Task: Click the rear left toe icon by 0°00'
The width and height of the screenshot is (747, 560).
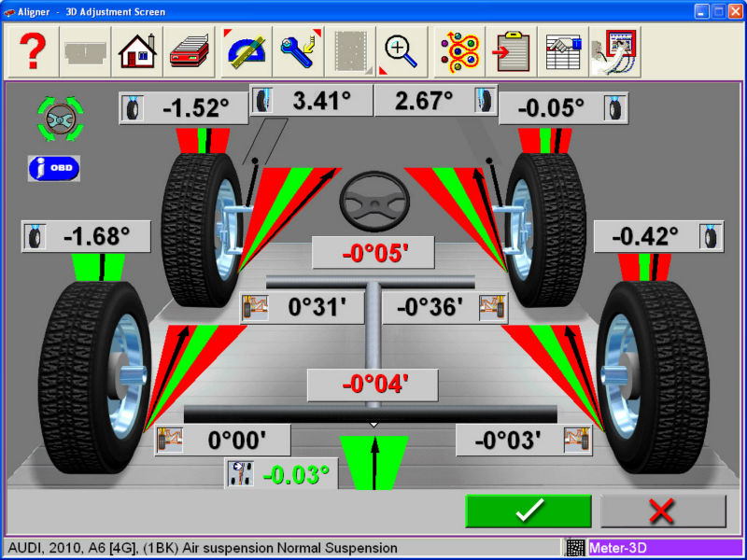Action: pos(170,440)
